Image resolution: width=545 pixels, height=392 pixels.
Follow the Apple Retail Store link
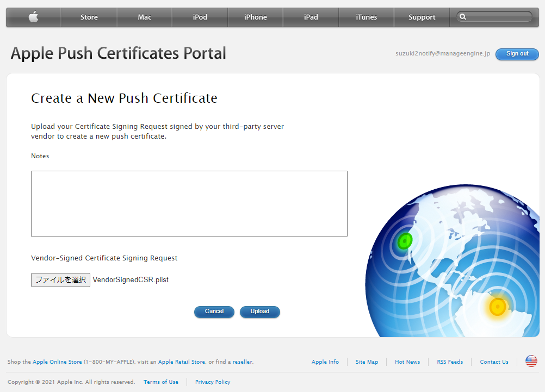click(182, 362)
